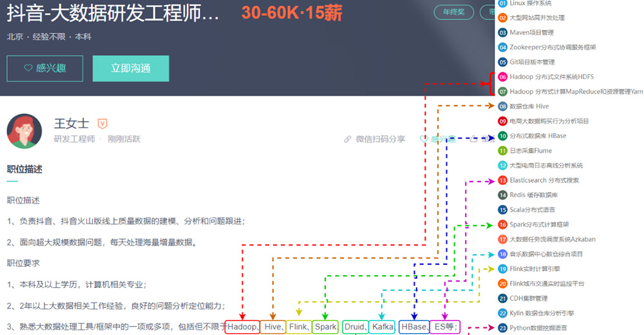Click the small heart icon near share
644x335 pixels.
424,139
